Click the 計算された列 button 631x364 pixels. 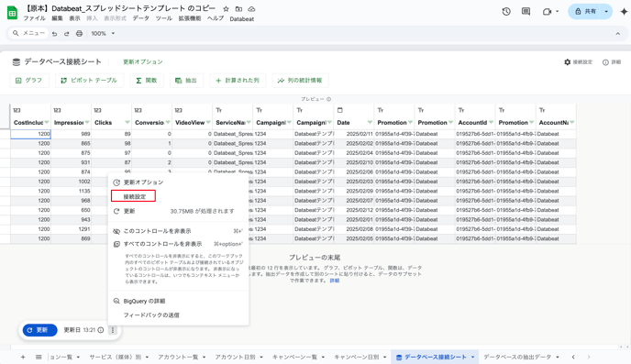[238, 81]
